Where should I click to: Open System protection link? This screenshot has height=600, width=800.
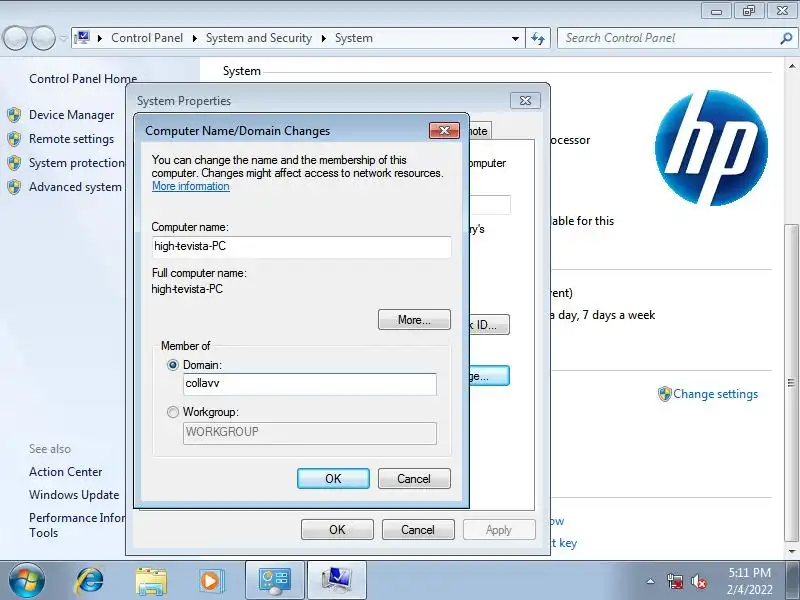(77, 163)
